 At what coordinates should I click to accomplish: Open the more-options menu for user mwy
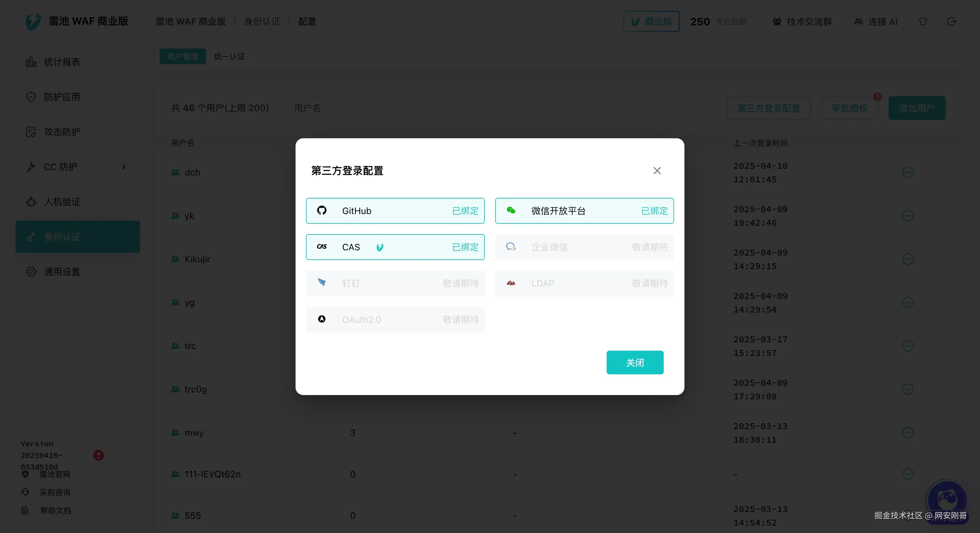908,432
